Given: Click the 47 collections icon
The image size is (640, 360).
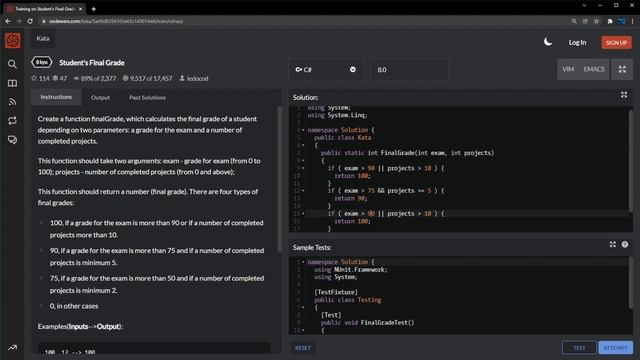Looking at the screenshot, I should coord(56,78).
